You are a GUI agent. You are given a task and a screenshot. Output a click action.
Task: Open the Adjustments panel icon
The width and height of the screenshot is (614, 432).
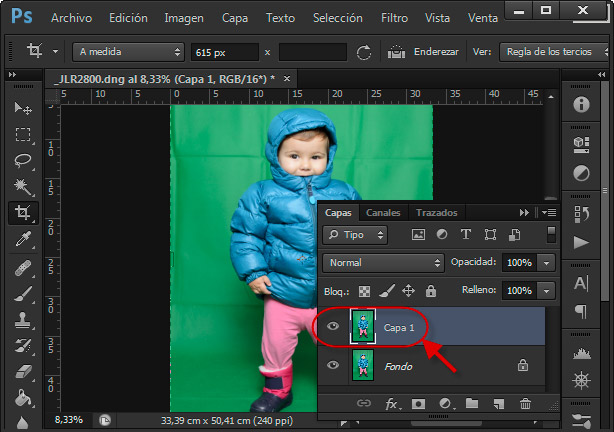pyautogui.click(x=581, y=174)
